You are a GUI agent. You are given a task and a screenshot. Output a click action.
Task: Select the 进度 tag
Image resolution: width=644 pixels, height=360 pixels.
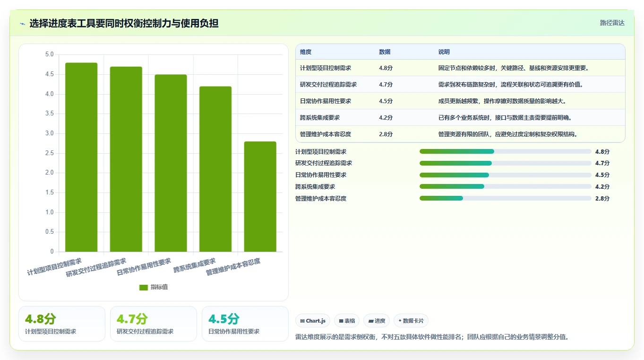click(x=377, y=321)
